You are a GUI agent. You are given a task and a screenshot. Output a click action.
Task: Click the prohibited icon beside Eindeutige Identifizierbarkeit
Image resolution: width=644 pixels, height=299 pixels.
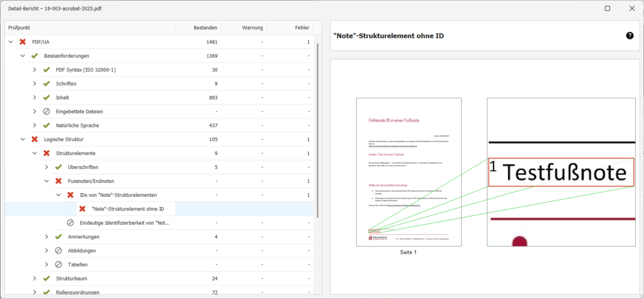(x=70, y=223)
